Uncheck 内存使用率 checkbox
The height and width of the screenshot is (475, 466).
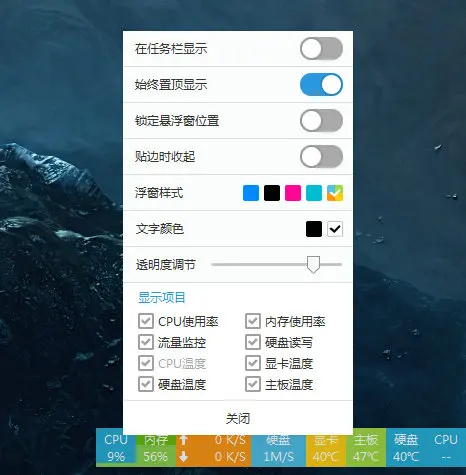click(x=253, y=321)
